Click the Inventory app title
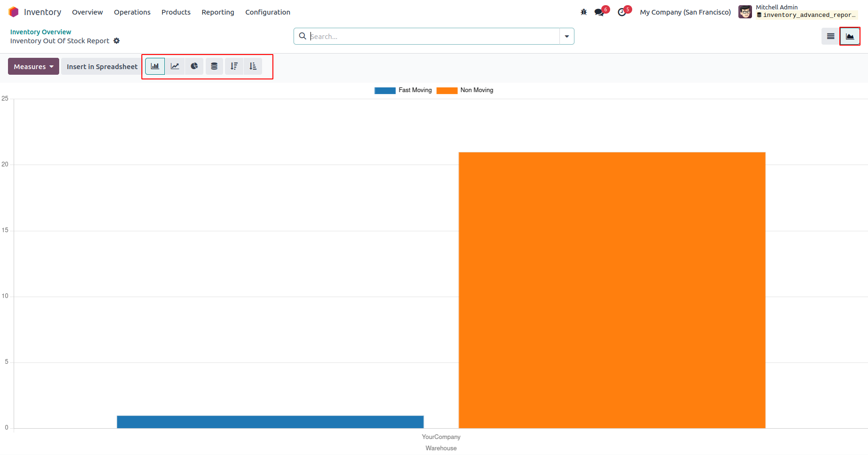Viewport: 868px width, 455px height. 42,12
